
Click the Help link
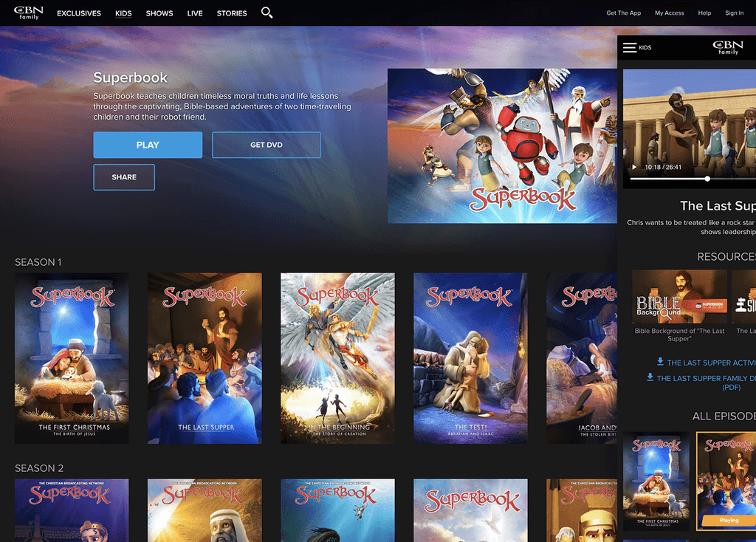704,13
